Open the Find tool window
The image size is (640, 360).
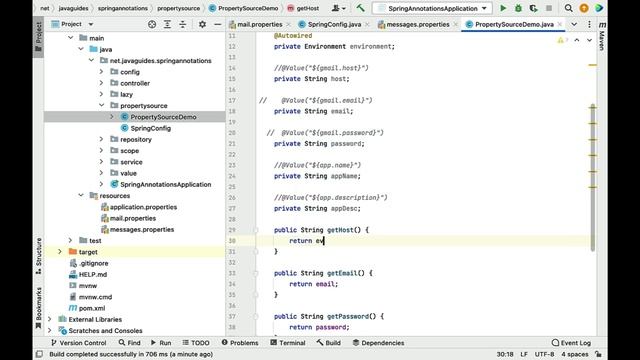pos(129,343)
